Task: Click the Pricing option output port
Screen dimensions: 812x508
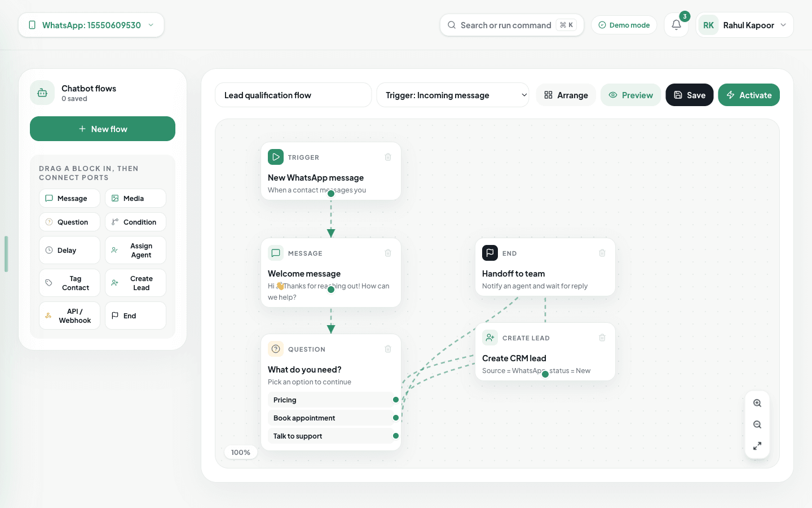Action: pyautogui.click(x=396, y=400)
